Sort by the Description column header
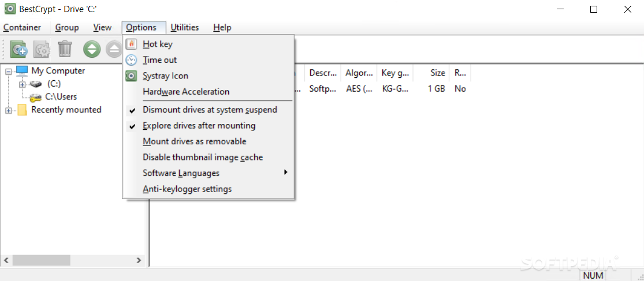Viewport: 644px width, 281px height. [323, 73]
